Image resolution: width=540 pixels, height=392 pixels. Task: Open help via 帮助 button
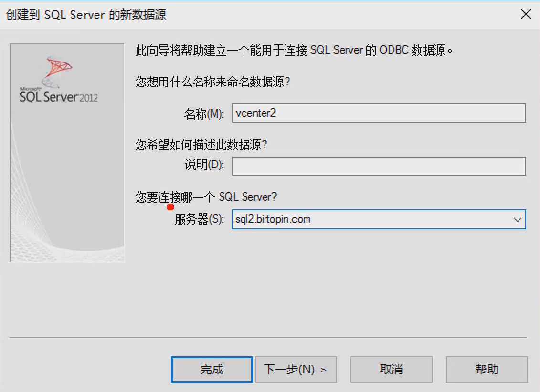click(487, 369)
